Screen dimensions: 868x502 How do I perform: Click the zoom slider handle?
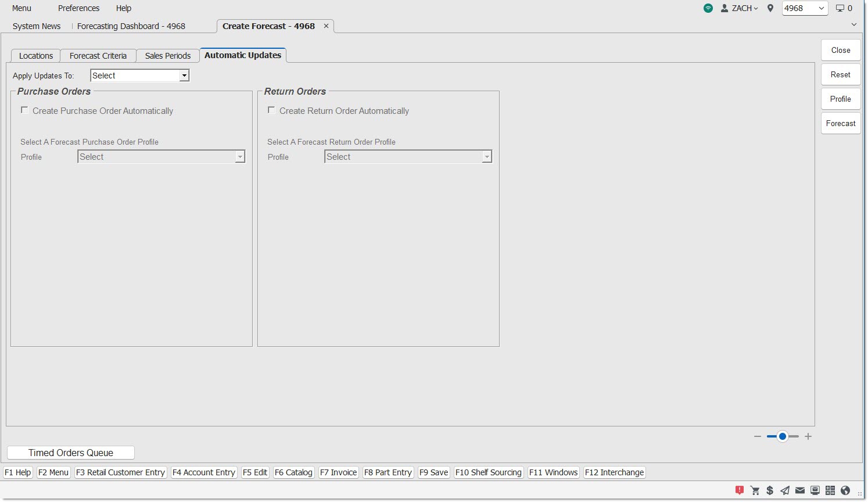tap(783, 436)
